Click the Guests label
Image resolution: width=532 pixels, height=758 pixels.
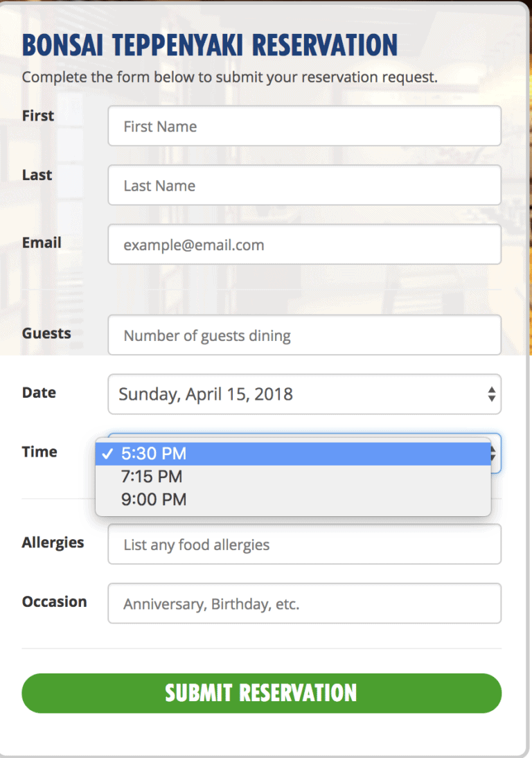(46, 333)
